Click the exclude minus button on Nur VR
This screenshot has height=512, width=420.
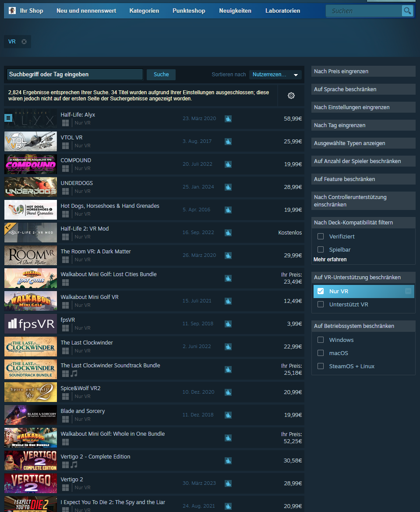[x=408, y=291]
